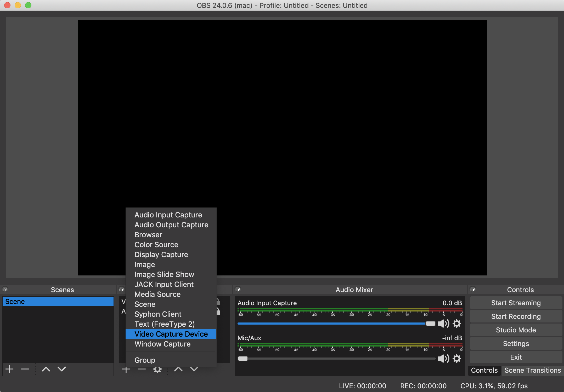
Task: Move scene up with arrow icon
Action: coord(46,369)
